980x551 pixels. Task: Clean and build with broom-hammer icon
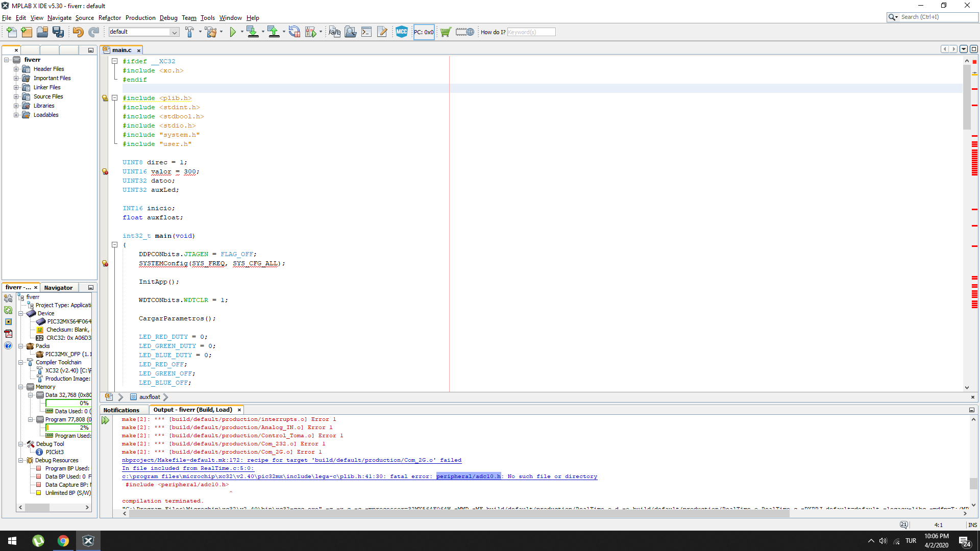(x=211, y=32)
